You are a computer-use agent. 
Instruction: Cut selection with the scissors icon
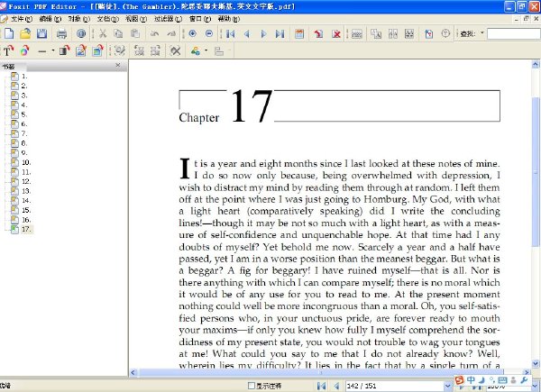tap(103, 33)
